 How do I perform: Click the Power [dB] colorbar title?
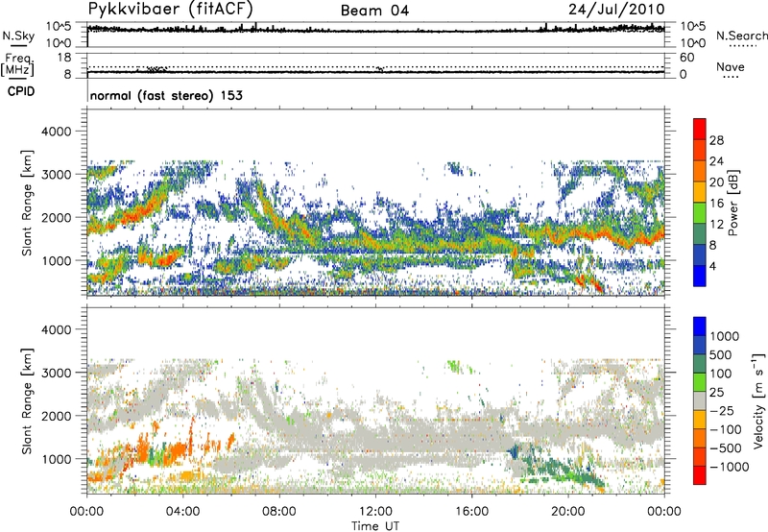pos(733,203)
